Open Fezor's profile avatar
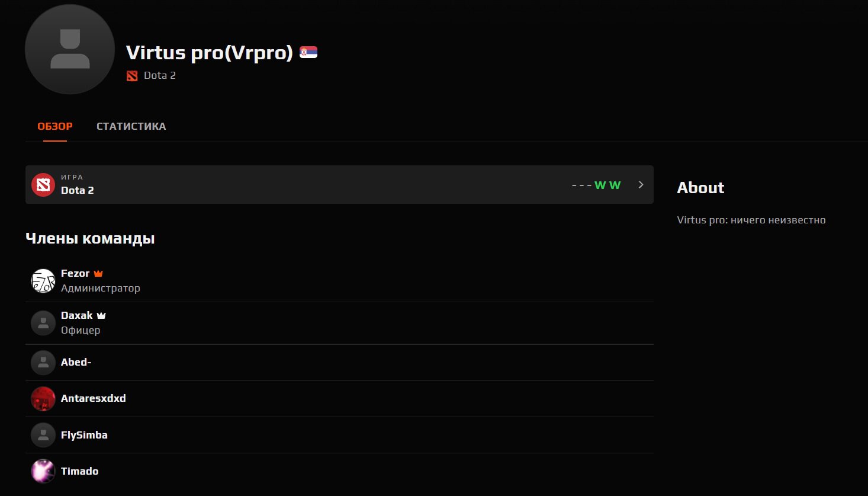The image size is (868, 496). pos(43,281)
